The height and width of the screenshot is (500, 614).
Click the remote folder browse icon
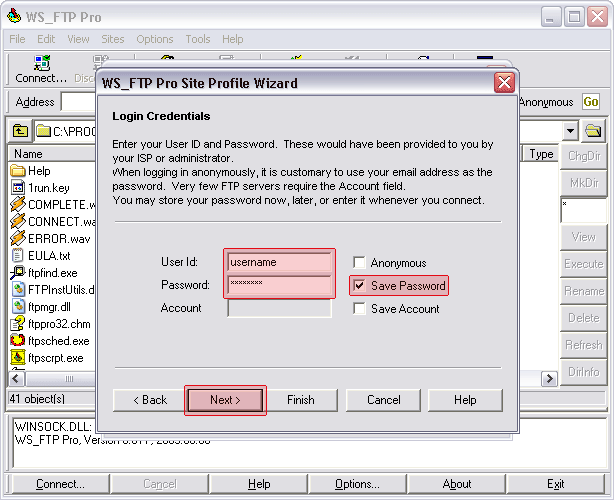[594, 130]
